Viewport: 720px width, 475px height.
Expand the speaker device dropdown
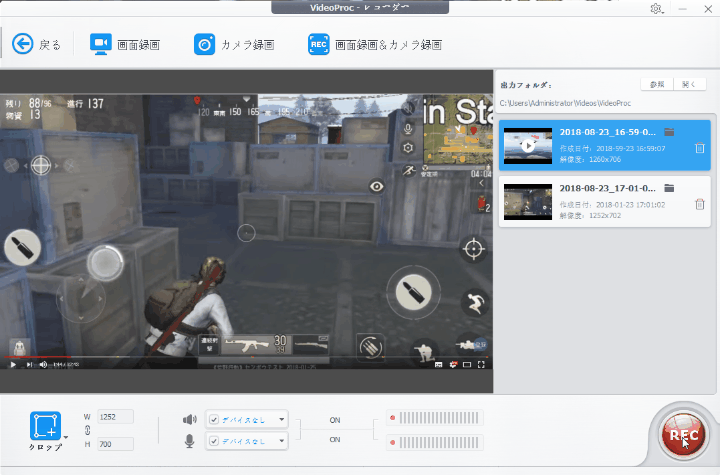pos(282,419)
